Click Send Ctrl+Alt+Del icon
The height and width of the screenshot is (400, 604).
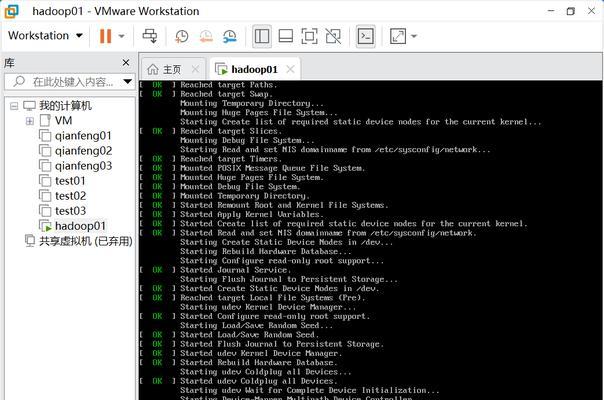click(x=149, y=36)
